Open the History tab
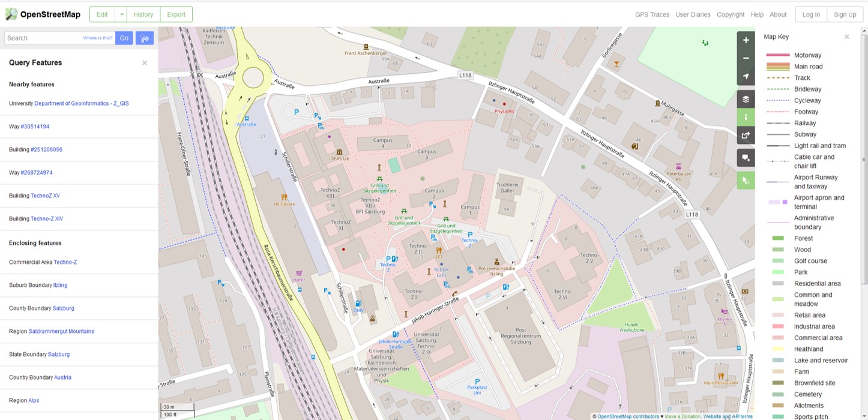The height and width of the screenshot is (420, 868). (143, 14)
